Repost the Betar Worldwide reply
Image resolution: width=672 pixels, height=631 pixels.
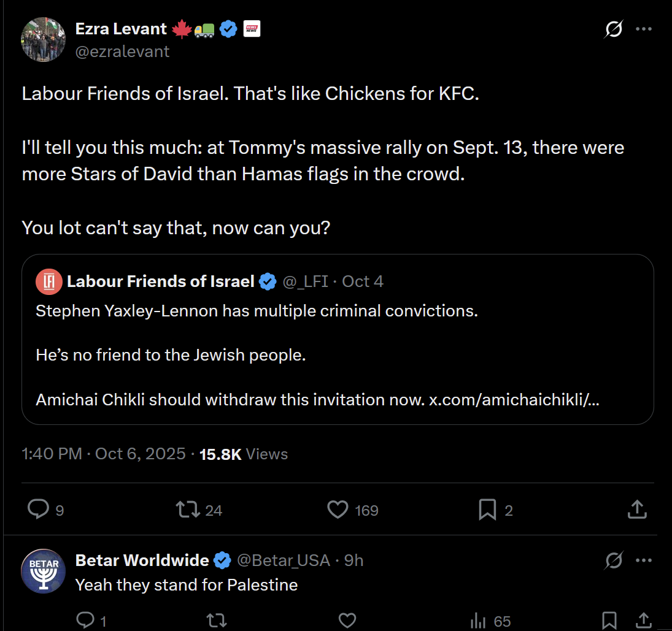(215, 621)
